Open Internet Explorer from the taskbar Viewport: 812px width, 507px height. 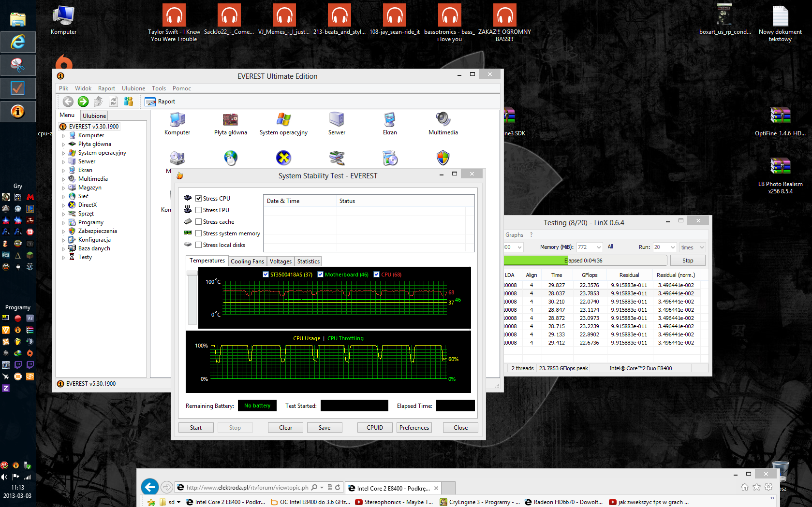click(x=18, y=42)
